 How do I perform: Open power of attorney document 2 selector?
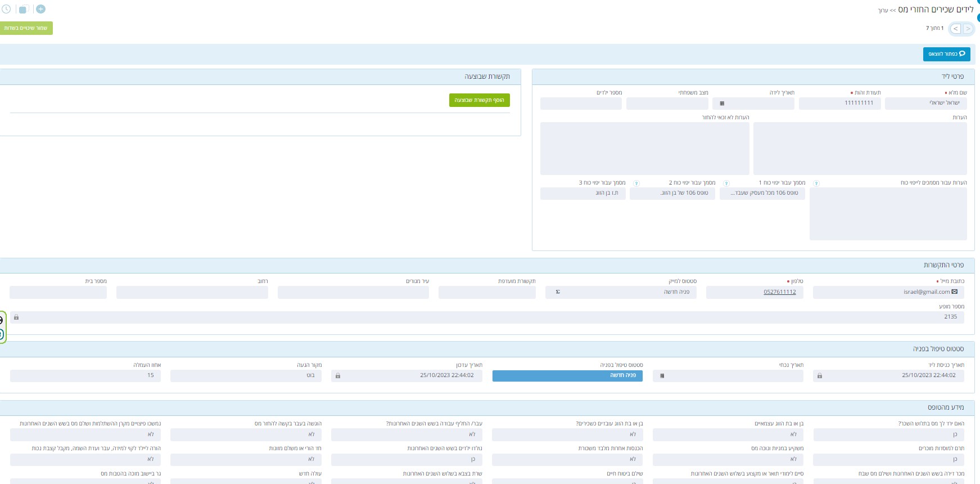[672, 194]
